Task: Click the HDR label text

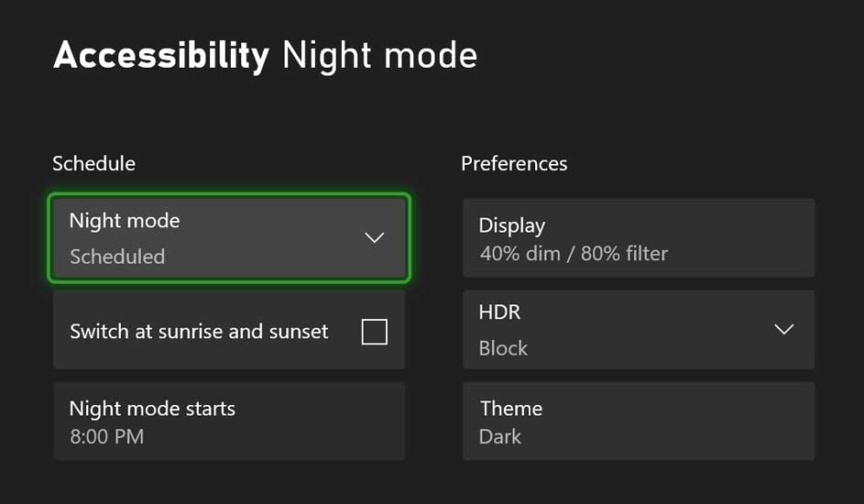Action: [499, 312]
